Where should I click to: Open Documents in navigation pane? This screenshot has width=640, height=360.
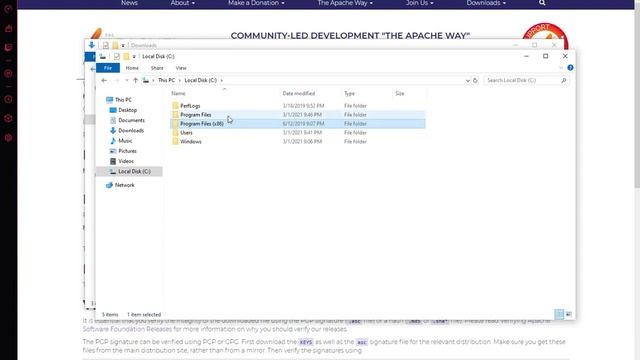pyautogui.click(x=131, y=120)
